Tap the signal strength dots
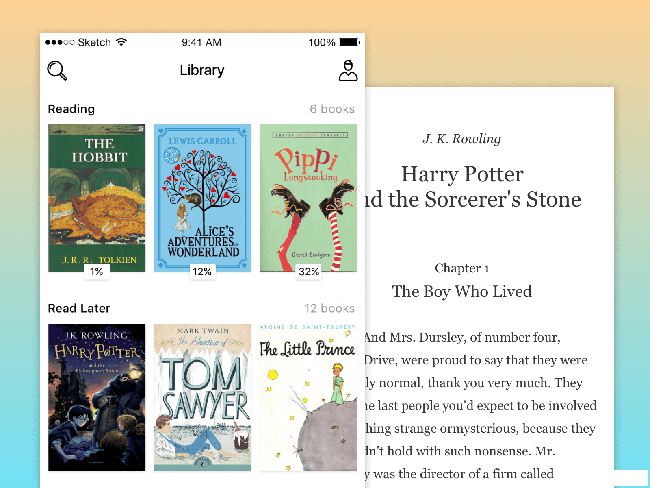The width and height of the screenshot is (650, 488). coord(60,42)
